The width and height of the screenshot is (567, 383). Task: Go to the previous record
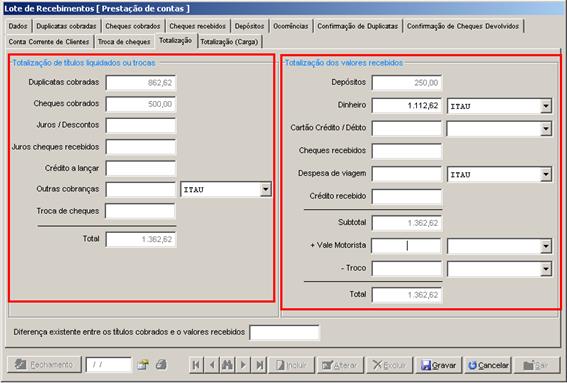click(x=212, y=365)
